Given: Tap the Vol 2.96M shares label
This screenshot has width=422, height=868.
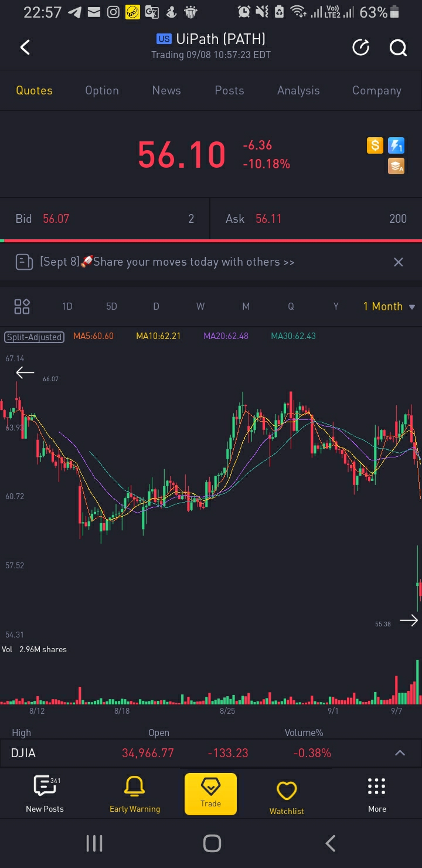Looking at the screenshot, I should pos(34,649).
